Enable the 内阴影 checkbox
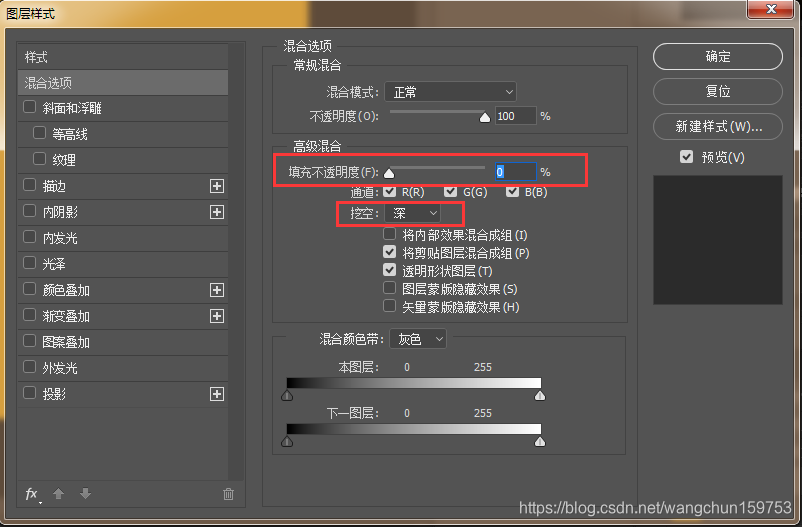The height and width of the screenshot is (527, 802). tap(30, 211)
